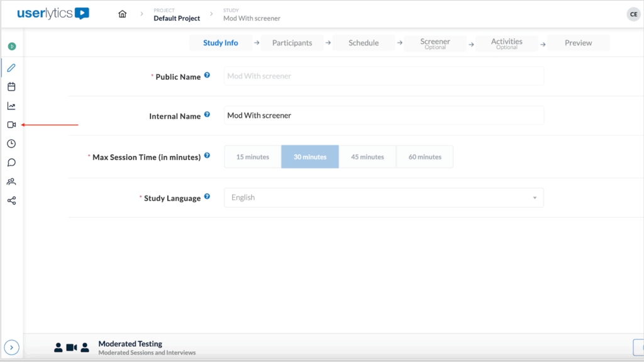Image resolution: width=644 pixels, height=362 pixels.
Task: Click the share icon in sidebar
Action: pyautogui.click(x=11, y=201)
